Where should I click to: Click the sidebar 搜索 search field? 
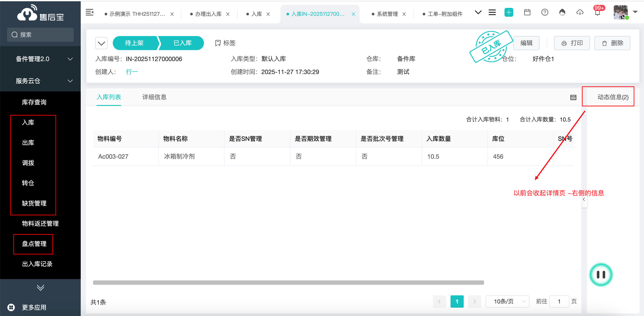point(41,35)
